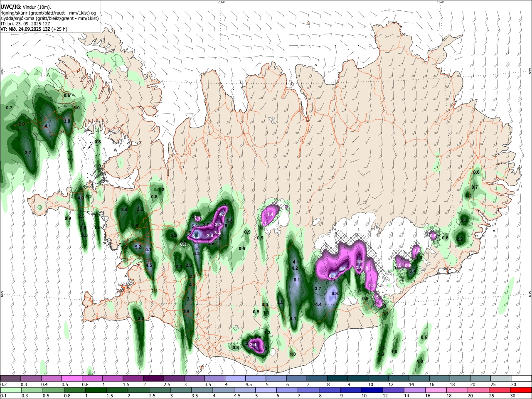Click bottom legend pale green swatch between 0.1 and 0.3
This screenshot has width=532, height=399.
11,390
